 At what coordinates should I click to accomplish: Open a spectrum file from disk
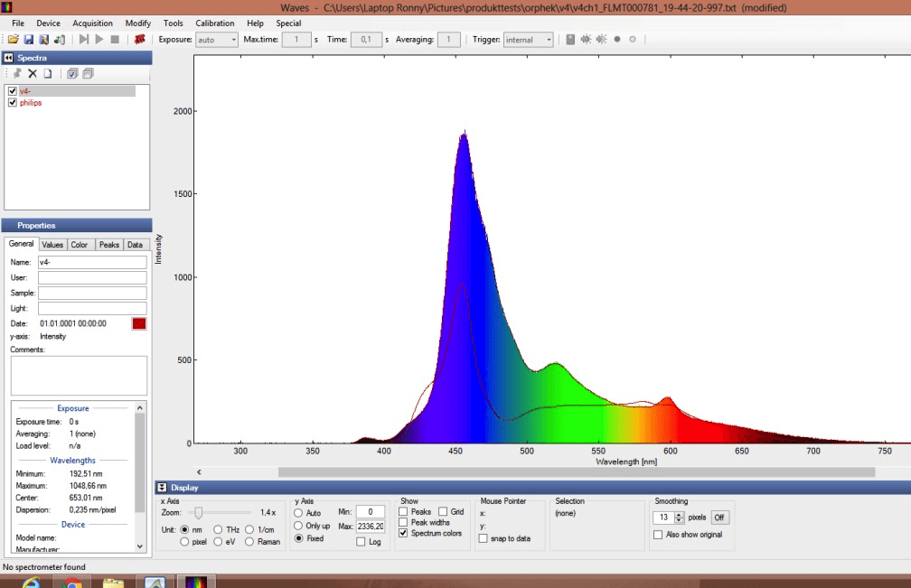(14, 39)
